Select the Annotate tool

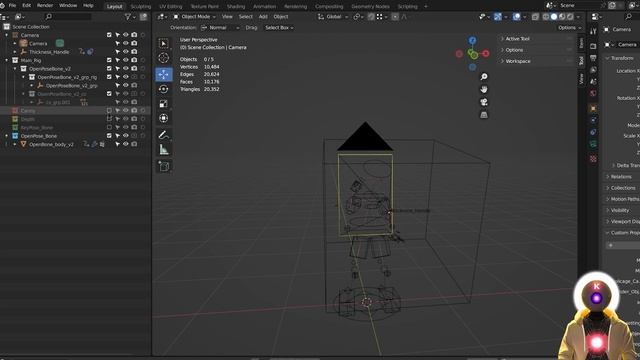(164, 135)
